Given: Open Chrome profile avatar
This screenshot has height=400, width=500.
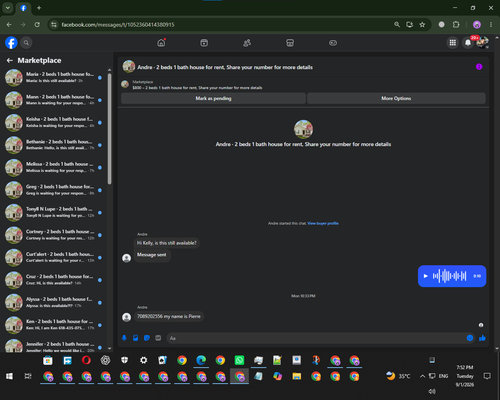Looking at the screenshot, I should pos(477,25).
